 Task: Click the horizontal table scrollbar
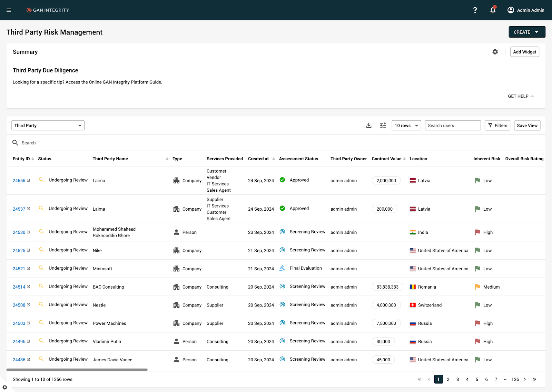(77, 370)
